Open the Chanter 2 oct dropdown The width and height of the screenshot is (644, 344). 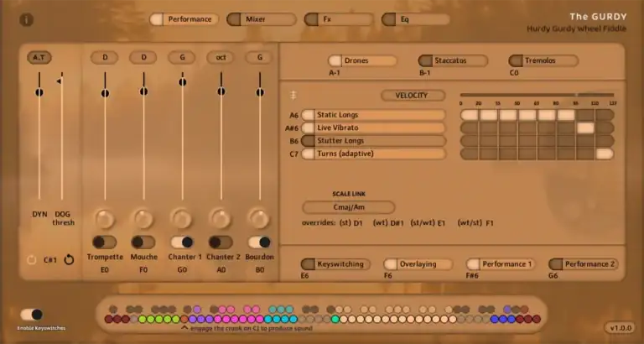221,58
